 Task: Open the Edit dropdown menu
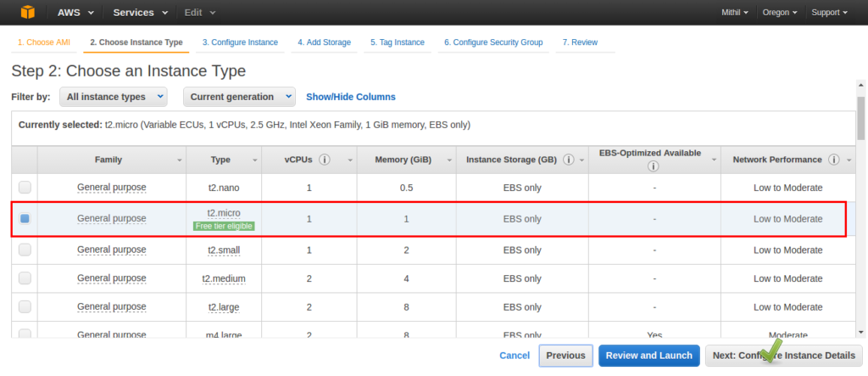tap(200, 12)
